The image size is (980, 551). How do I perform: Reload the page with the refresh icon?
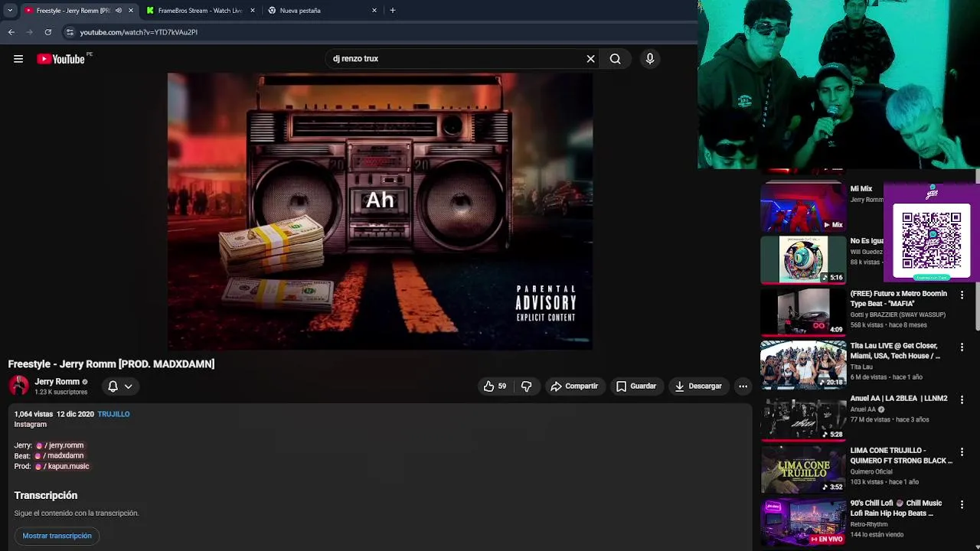tap(47, 32)
